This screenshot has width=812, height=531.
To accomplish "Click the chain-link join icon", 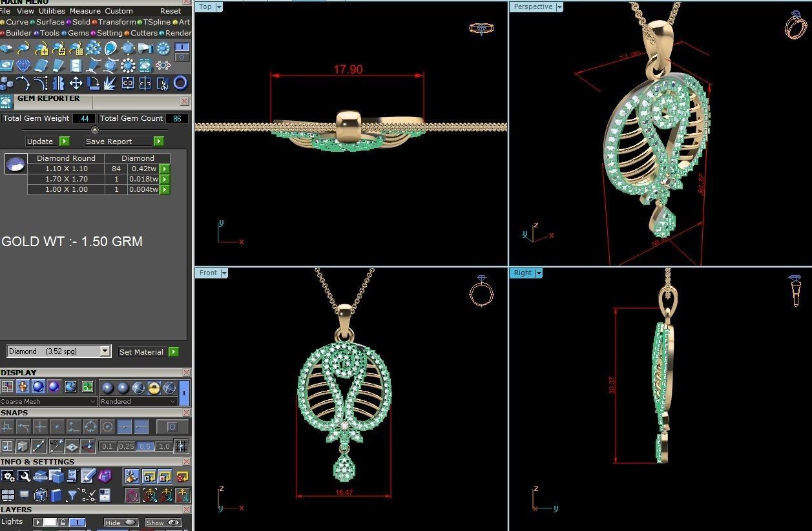I will pyautogui.click(x=128, y=83).
